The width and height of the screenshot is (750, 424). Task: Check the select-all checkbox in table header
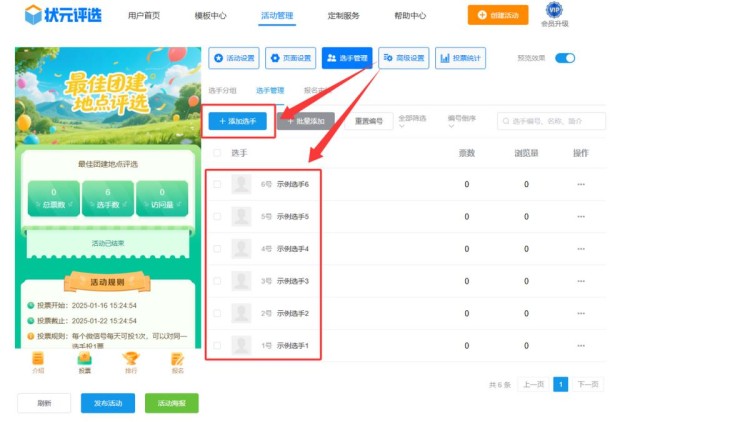[x=217, y=153]
